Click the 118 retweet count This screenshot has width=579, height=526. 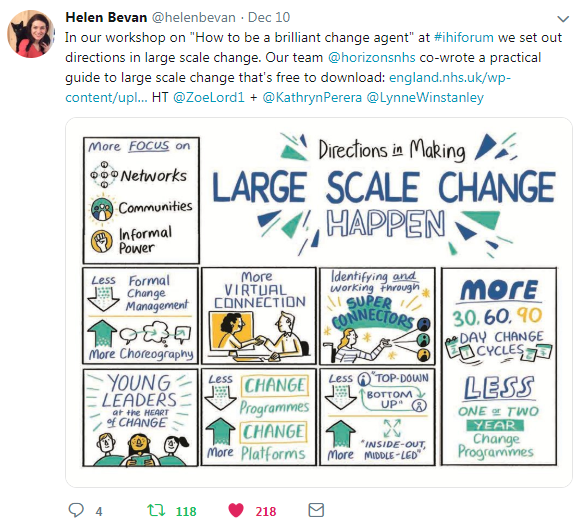[186, 511]
